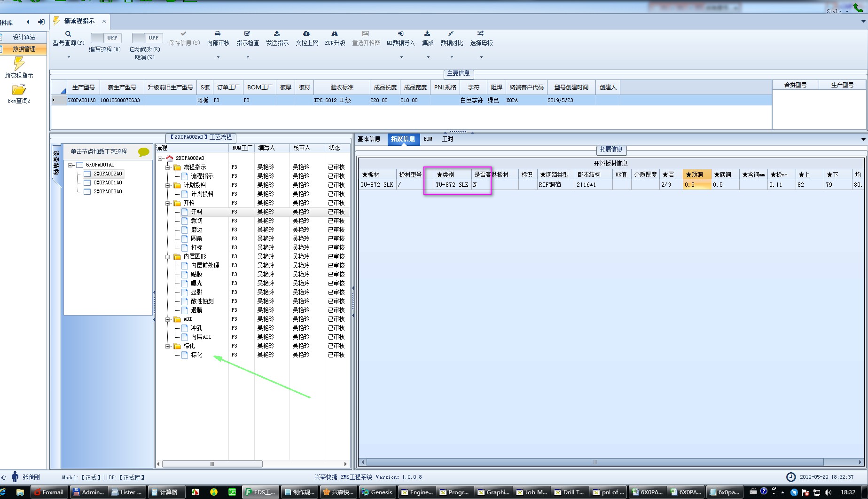The height and width of the screenshot is (499, 868).
Task: Click the yellow speech bubble icon
Action: click(144, 152)
